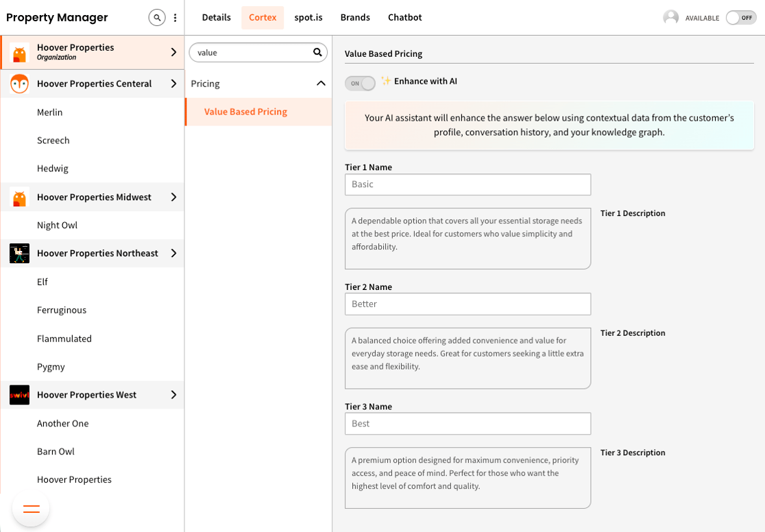This screenshot has height=532, width=765.
Task: Expand Hoover Properties Organization chevron
Action: (173, 52)
